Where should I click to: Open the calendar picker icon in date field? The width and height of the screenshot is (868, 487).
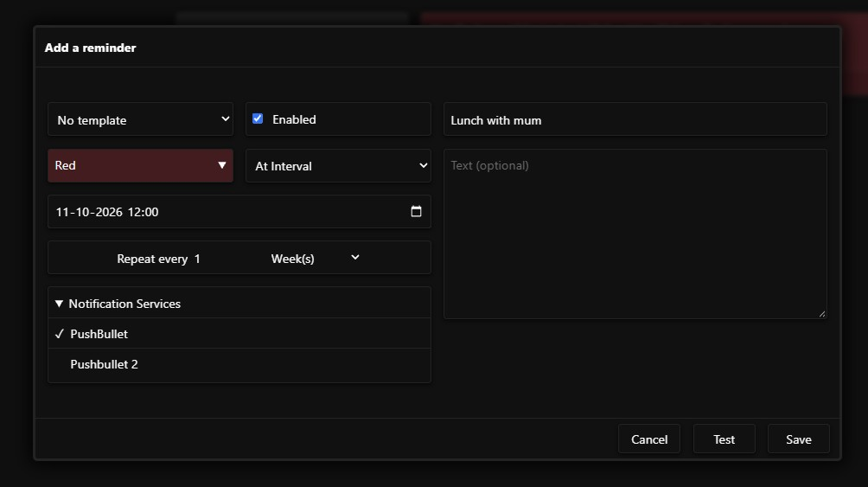[x=417, y=211]
